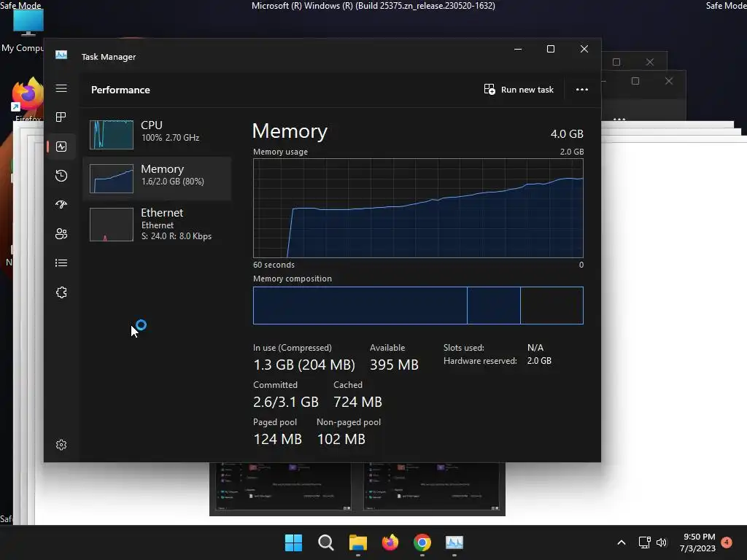
Task: Click the CPU mini graph thumbnail
Action: point(112,135)
